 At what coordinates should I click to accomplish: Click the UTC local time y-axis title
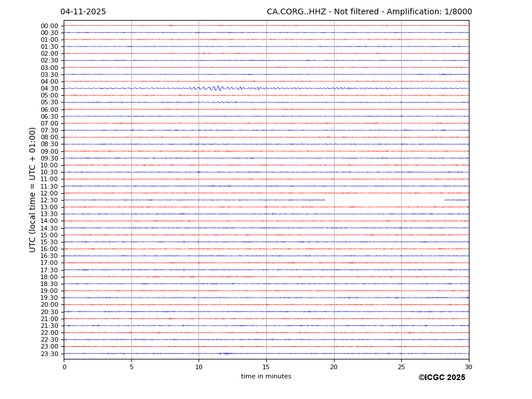tap(33, 189)
